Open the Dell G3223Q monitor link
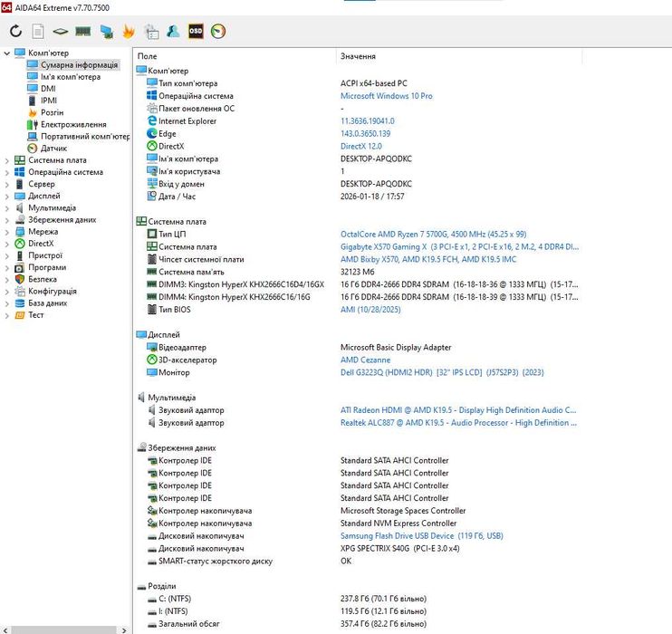The width and height of the screenshot is (672, 634). [x=442, y=372]
